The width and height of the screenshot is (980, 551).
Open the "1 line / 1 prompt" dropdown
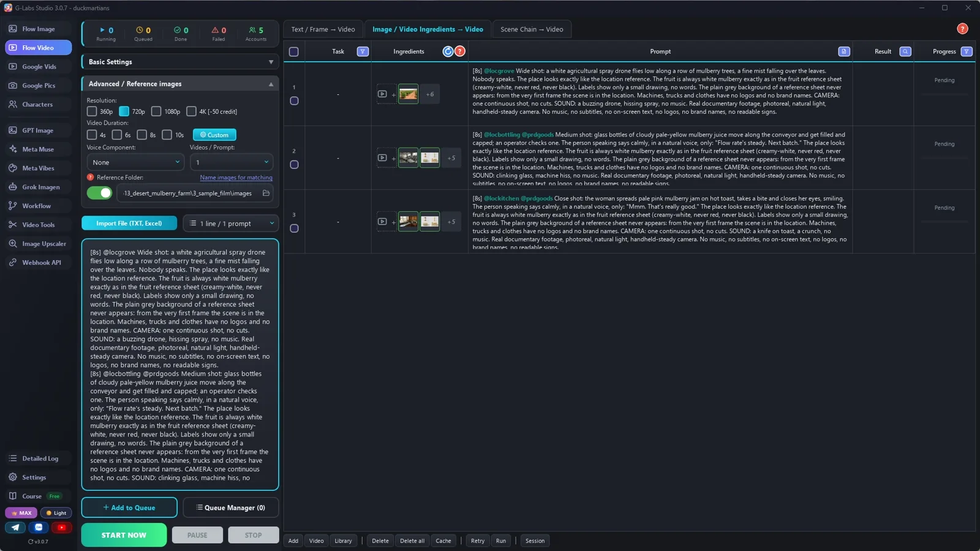pos(231,223)
